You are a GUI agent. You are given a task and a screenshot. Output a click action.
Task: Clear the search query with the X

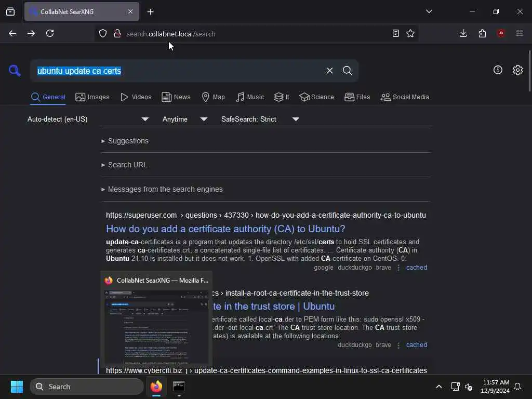(x=329, y=71)
